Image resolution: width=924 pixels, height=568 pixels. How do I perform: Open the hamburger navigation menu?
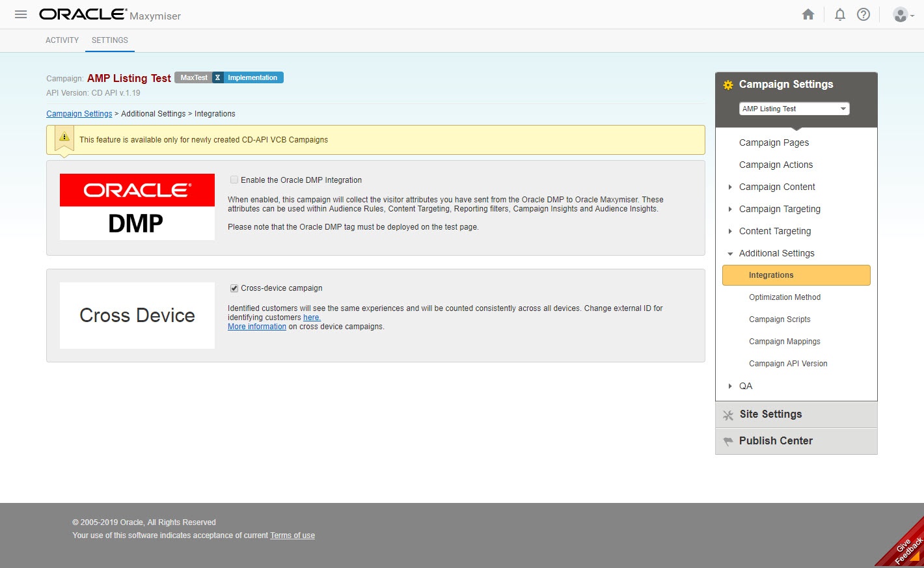[x=21, y=14]
